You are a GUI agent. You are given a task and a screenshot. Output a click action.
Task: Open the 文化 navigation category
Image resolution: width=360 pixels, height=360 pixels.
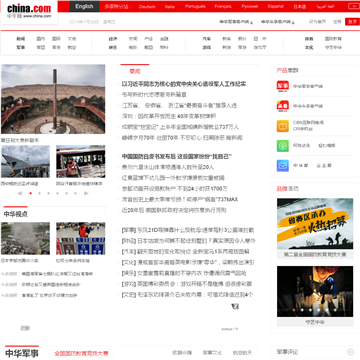pos(309,48)
